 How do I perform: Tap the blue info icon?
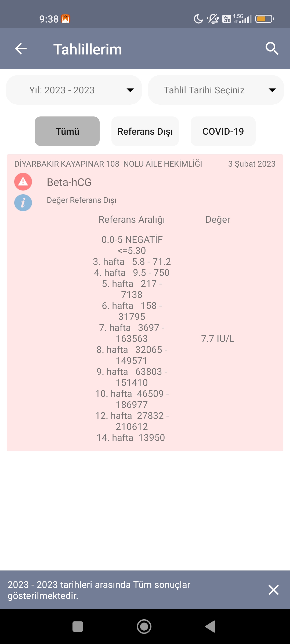pos(23,203)
